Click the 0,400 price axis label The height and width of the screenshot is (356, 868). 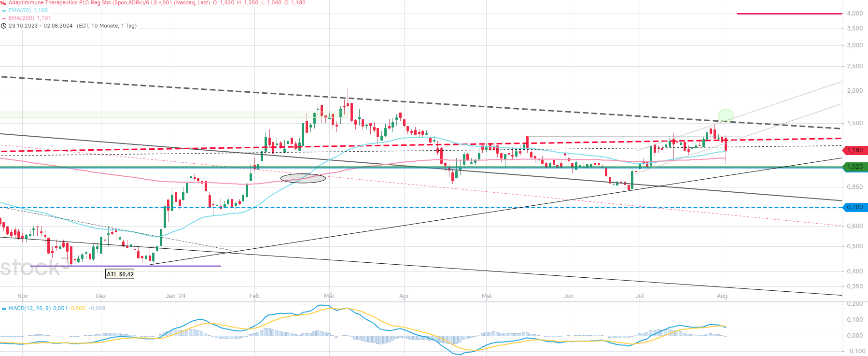[x=855, y=271]
